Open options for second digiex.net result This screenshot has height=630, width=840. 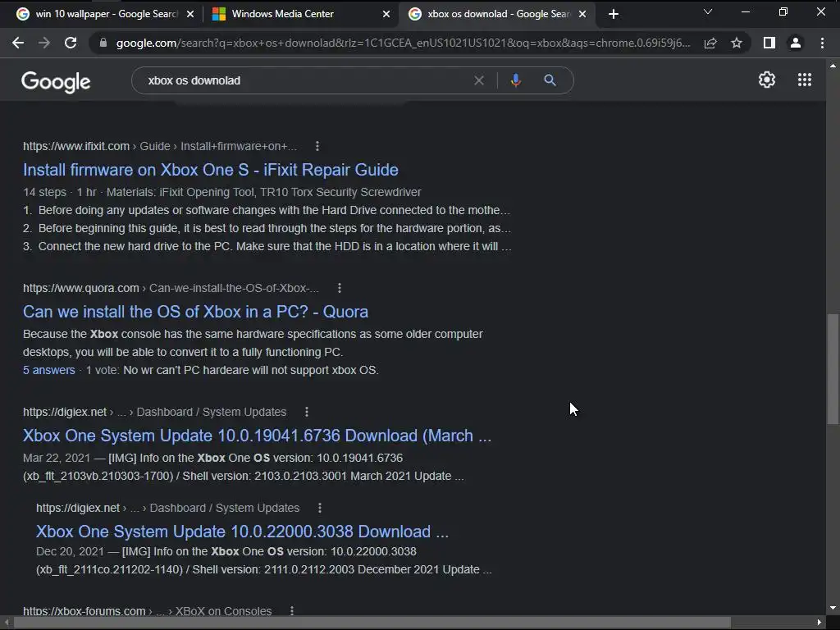tap(319, 507)
